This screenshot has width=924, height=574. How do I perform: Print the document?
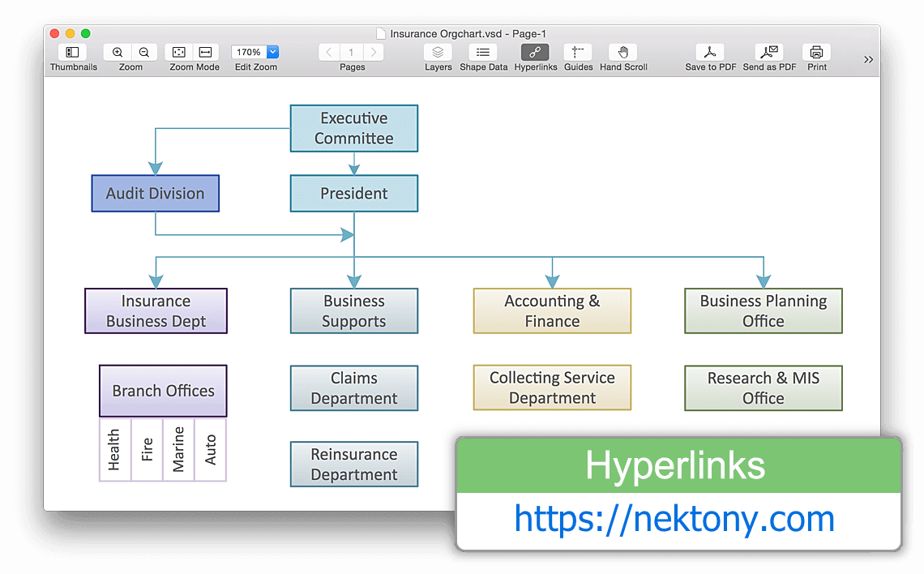(817, 53)
